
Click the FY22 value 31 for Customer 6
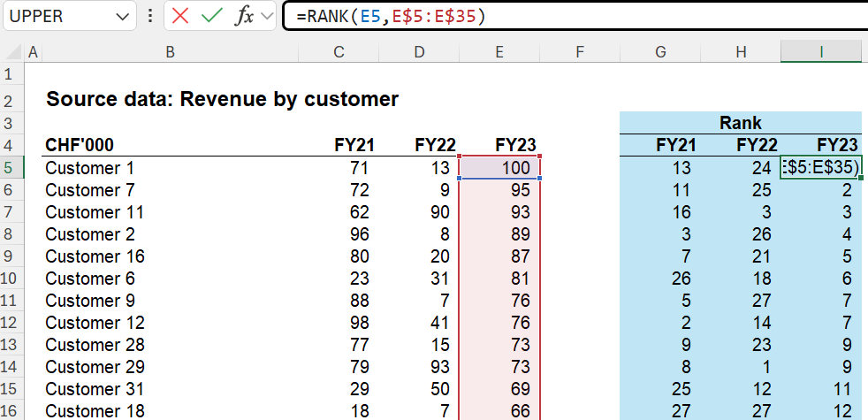pyautogui.click(x=439, y=278)
